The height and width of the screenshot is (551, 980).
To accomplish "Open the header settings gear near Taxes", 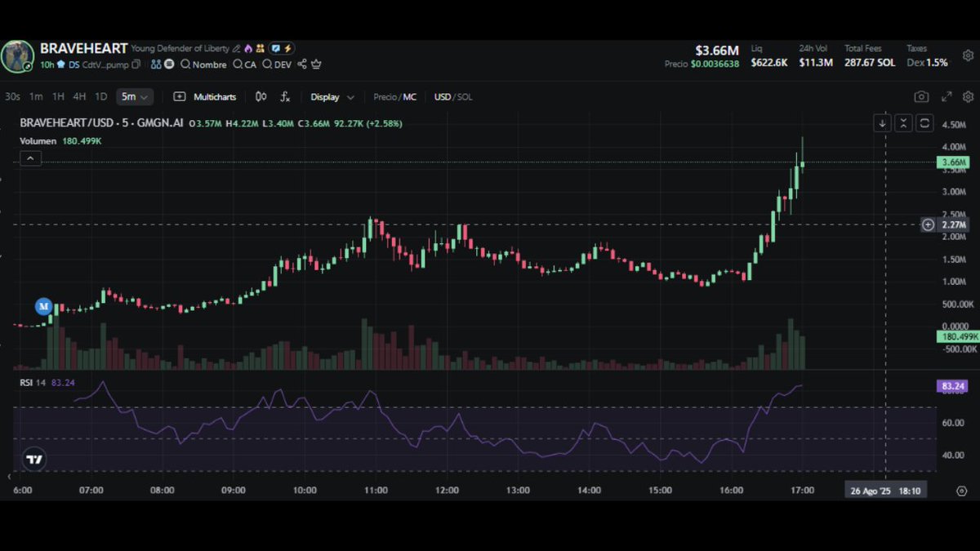I will click(x=968, y=56).
